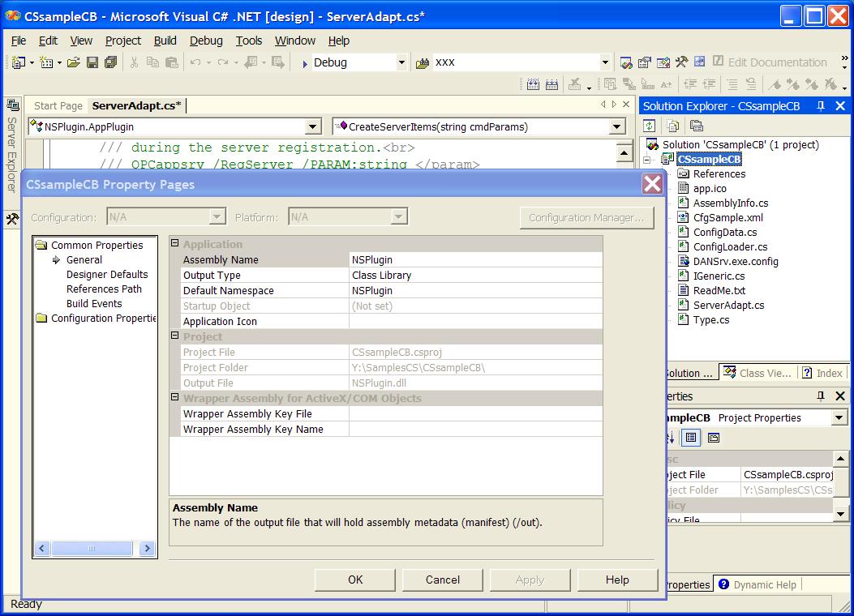The image size is (854, 616).
Task: Open the CreateServerItems member dropdown
Action: pyautogui.click(x=616, y=126)
